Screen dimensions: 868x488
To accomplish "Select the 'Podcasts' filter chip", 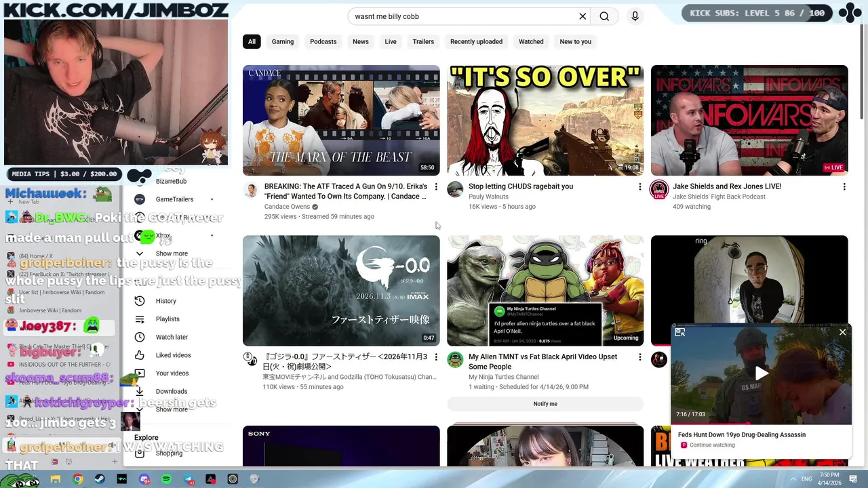I will point(323,41).
